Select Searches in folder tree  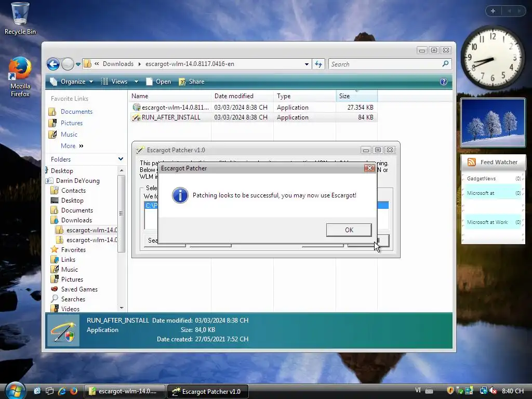click(x=68, y=299)
